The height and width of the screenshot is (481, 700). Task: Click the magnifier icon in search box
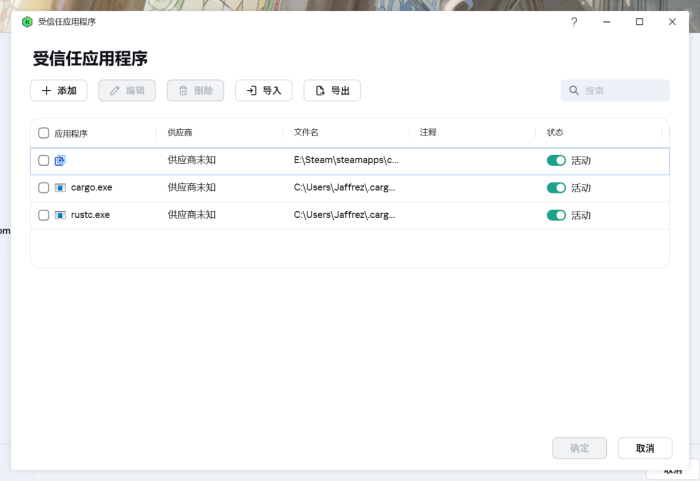(574, 91)
